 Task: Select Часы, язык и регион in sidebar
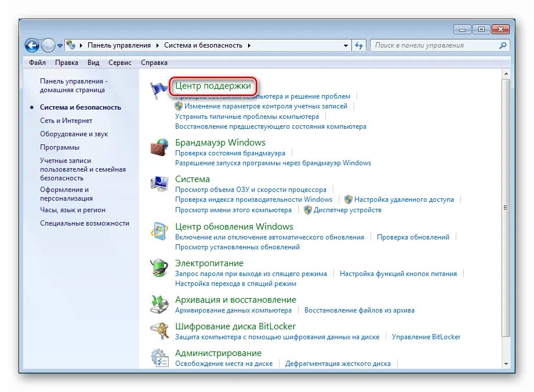(72, 210)
